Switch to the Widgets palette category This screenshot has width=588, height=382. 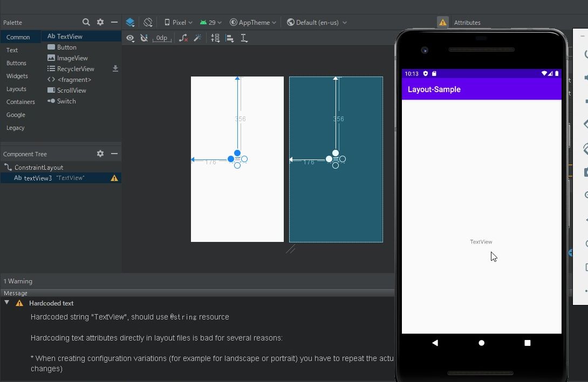tap(19, 76)
